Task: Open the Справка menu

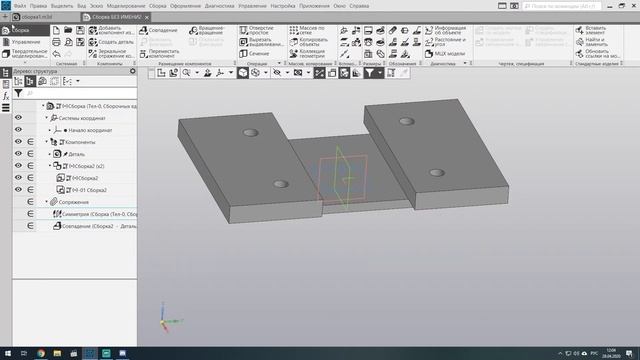Action: point(359,6)
